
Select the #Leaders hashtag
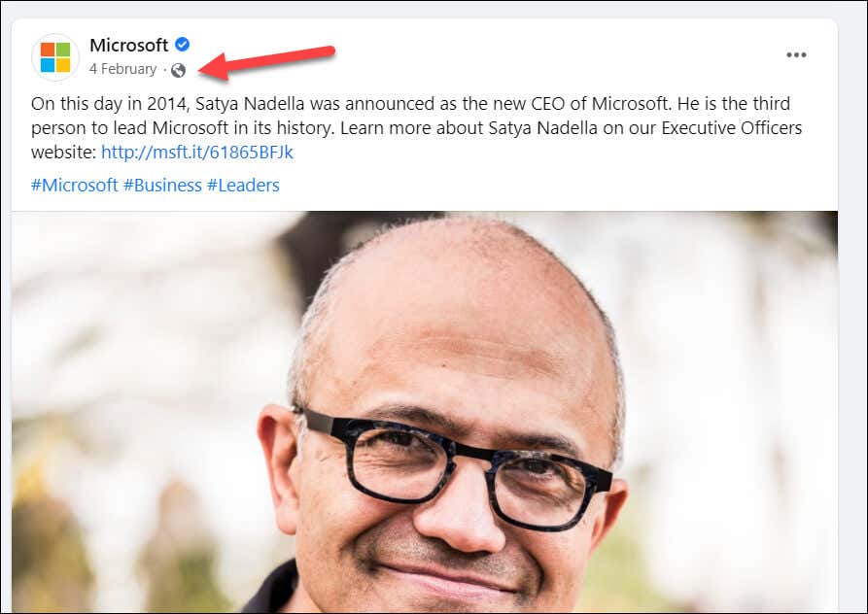point(243,185)
